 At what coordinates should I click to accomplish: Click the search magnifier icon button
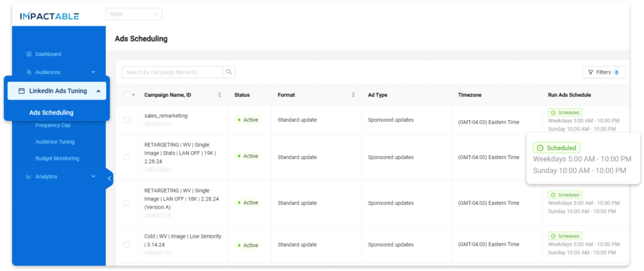pos(230,72)
